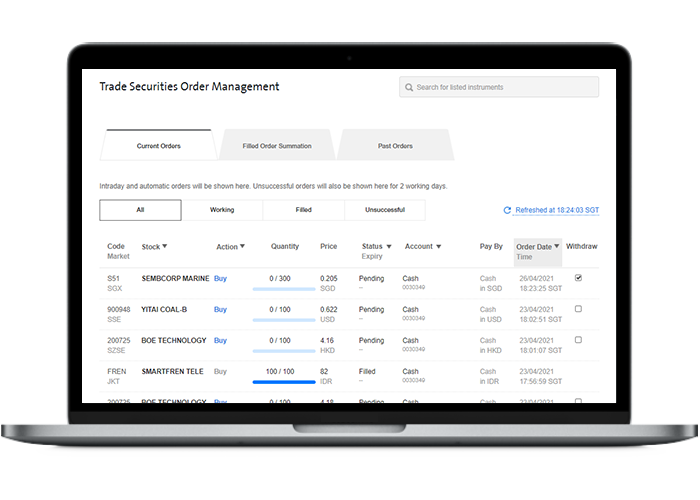This screenshot has height=500, width=700.
Task: Show only Working orders
Action: coord(222,210)
